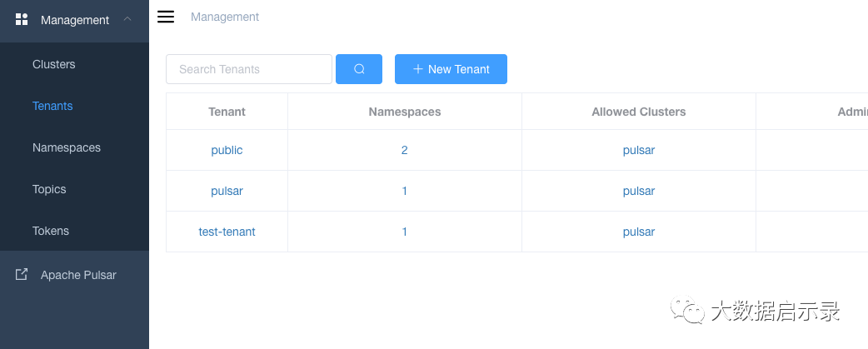Open the Topics sidebar item
The width and height of the screenshot is (868, 349).
click(x=49, y=189)
